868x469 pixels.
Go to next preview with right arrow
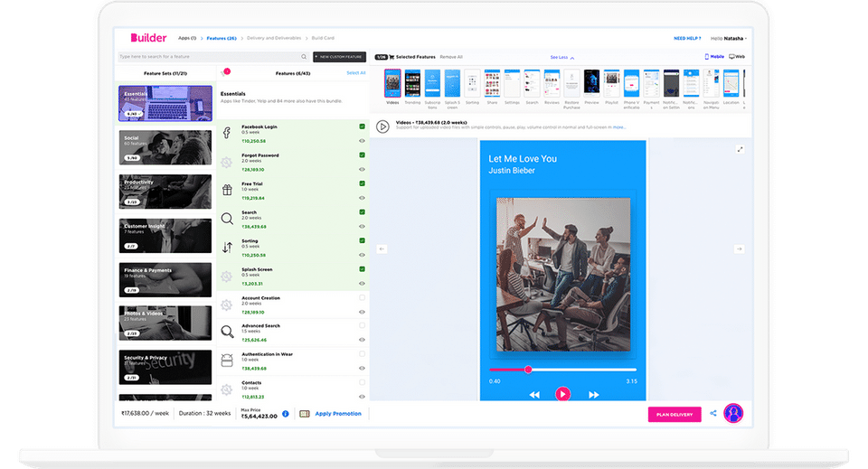739,249
